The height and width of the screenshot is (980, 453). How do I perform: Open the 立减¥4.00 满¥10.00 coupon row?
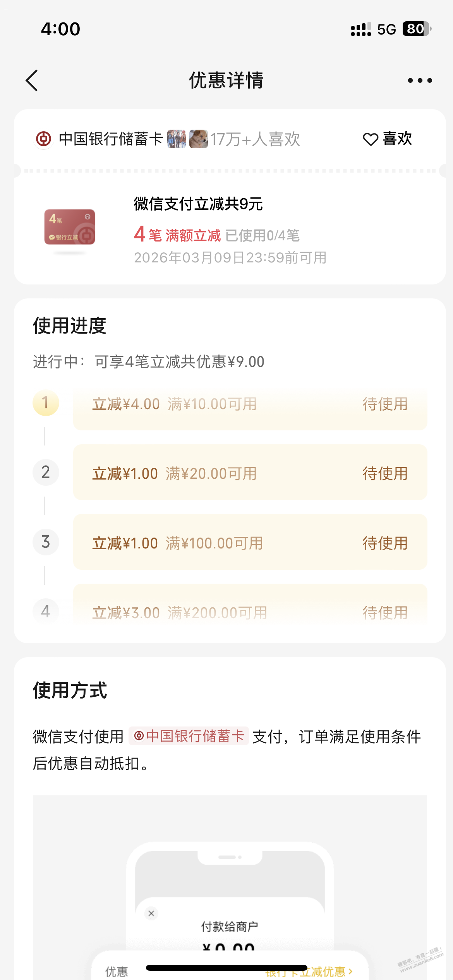pos(250,404)
